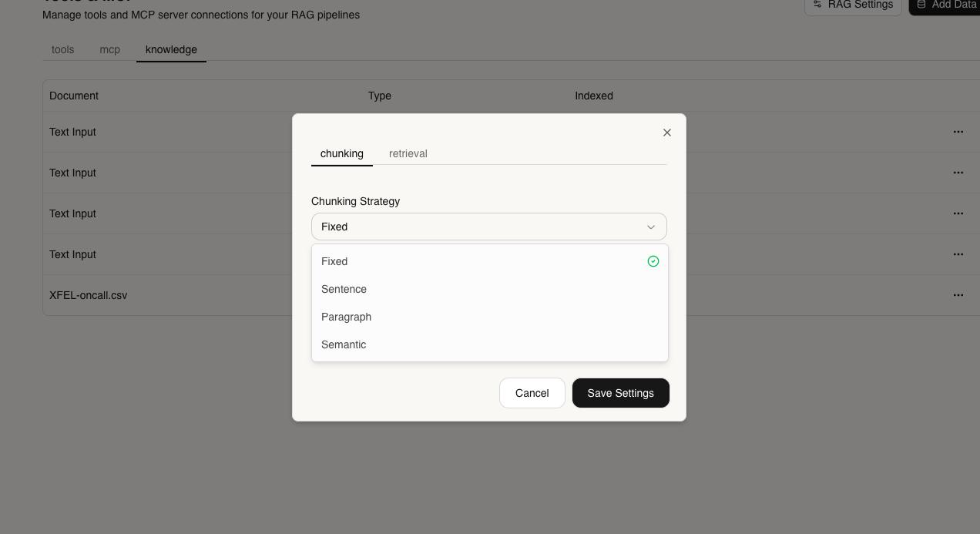
Task: Click the Save Settings button
Action: (621, 393)
